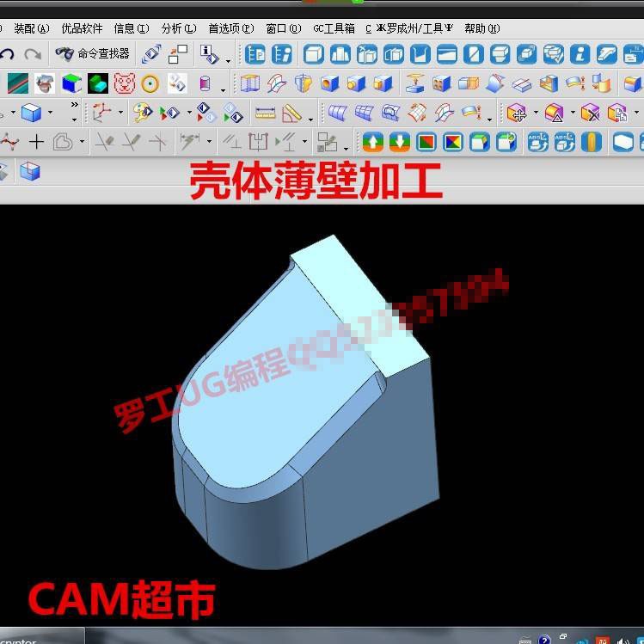The height and width of the screenshot is (644, 644).
Task: Click the blue information 'i' toolbar icon
Action: [x=580, y=54]
